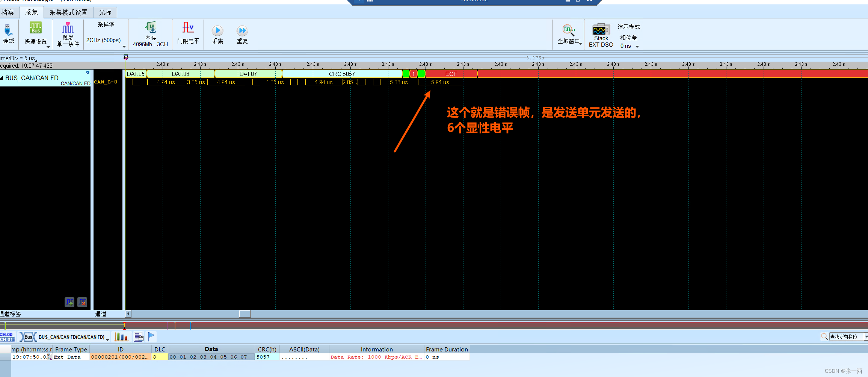Click the add-channel waveform icon

click(x=69, y=302)
